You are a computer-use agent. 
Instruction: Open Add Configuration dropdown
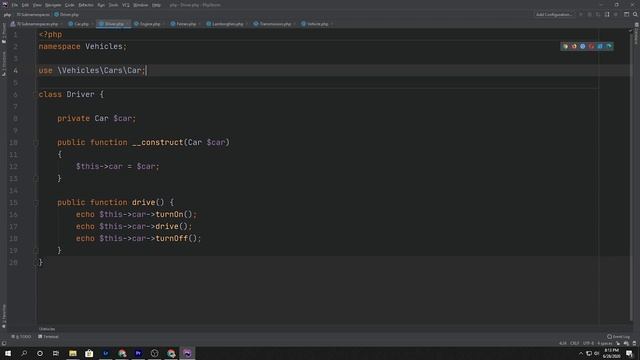pyautogui.click(x=553, y=14)
